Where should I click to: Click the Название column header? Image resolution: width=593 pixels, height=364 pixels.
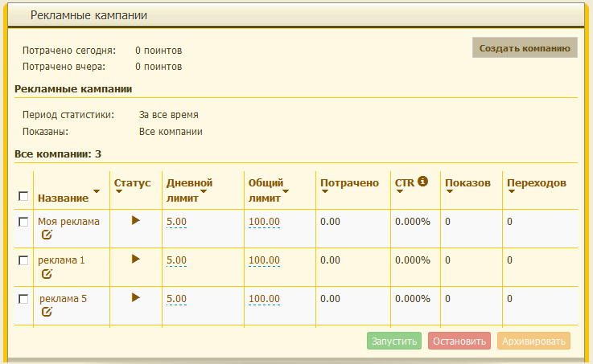[63, 198]
